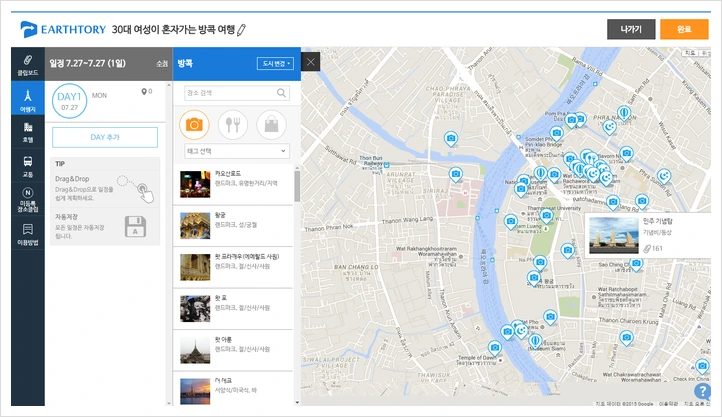Select the 왕궁 place name

click(220, 215)
